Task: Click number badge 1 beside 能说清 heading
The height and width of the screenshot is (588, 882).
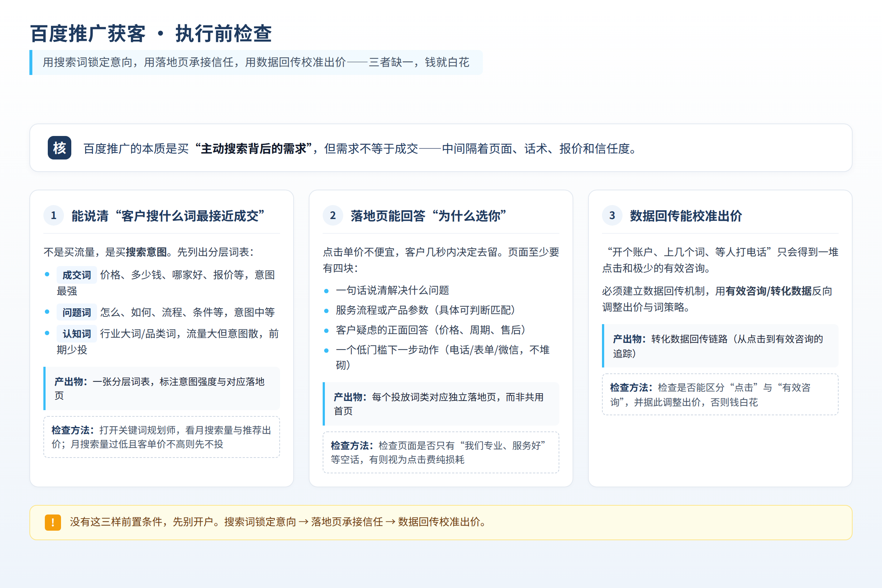Action: [54, 215]
